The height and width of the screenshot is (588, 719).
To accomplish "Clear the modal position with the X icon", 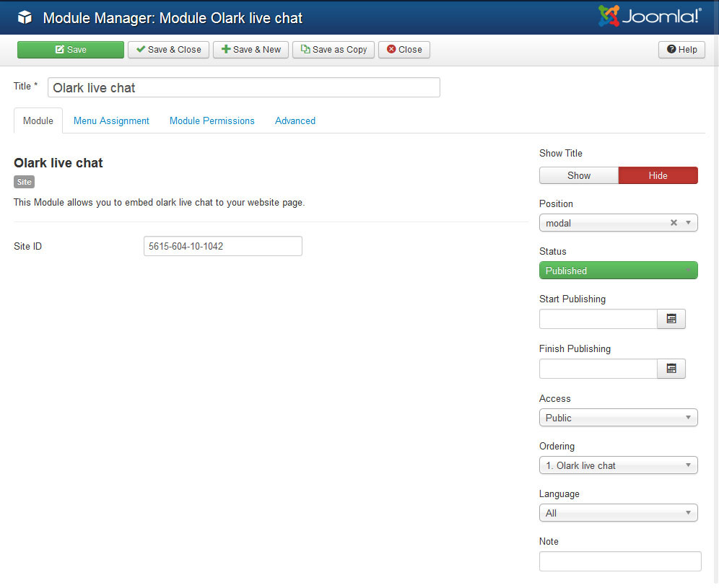I will (674, 223).
